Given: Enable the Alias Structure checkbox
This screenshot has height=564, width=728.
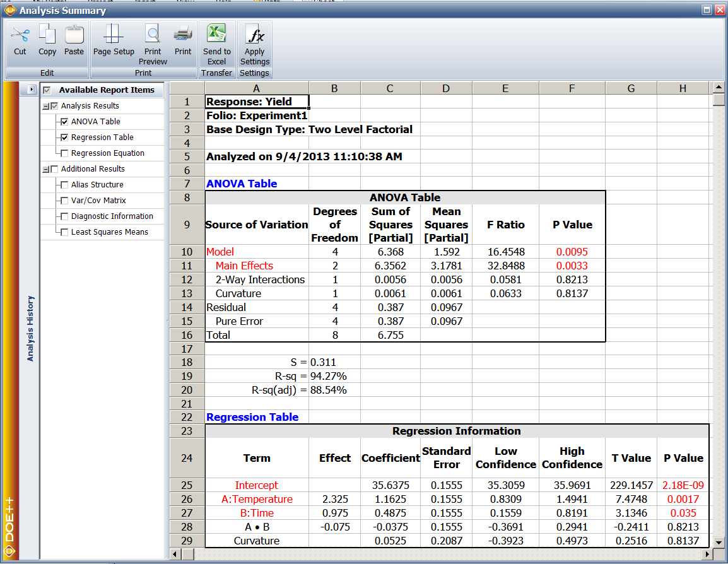Looking at the screenshot, I should click(64, 185).
